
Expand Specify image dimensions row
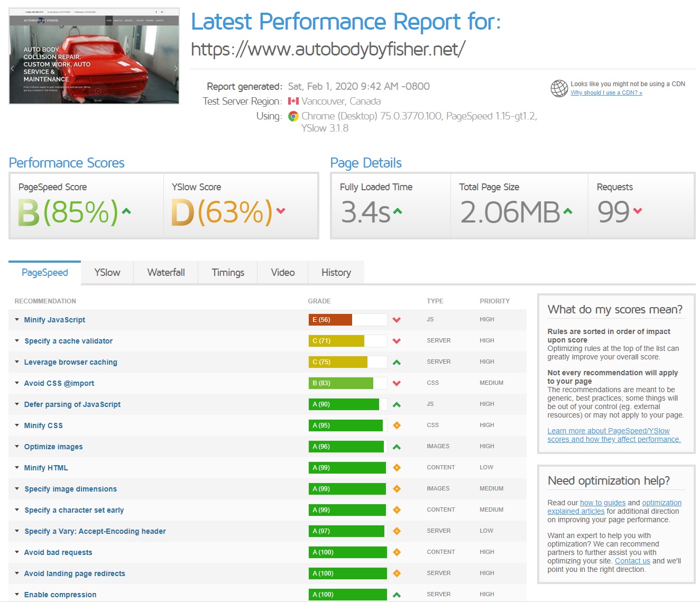(x=17, y=489)
